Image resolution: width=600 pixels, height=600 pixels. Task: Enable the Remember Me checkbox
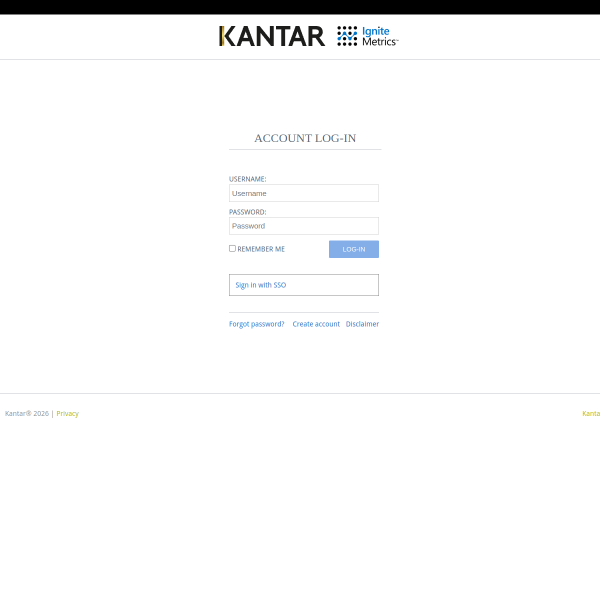pyautogui.click(x=232, y=248)
